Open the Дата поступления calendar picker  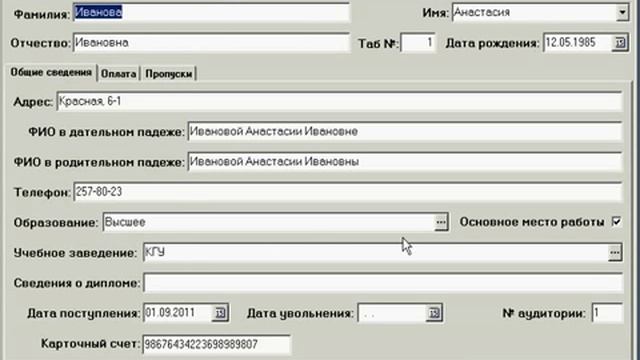220,313
